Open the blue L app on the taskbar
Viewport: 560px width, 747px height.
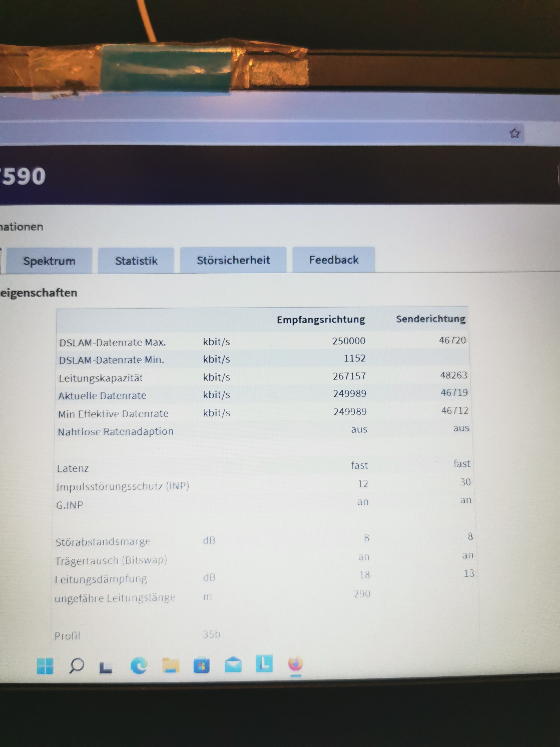(x=264, y=664)
